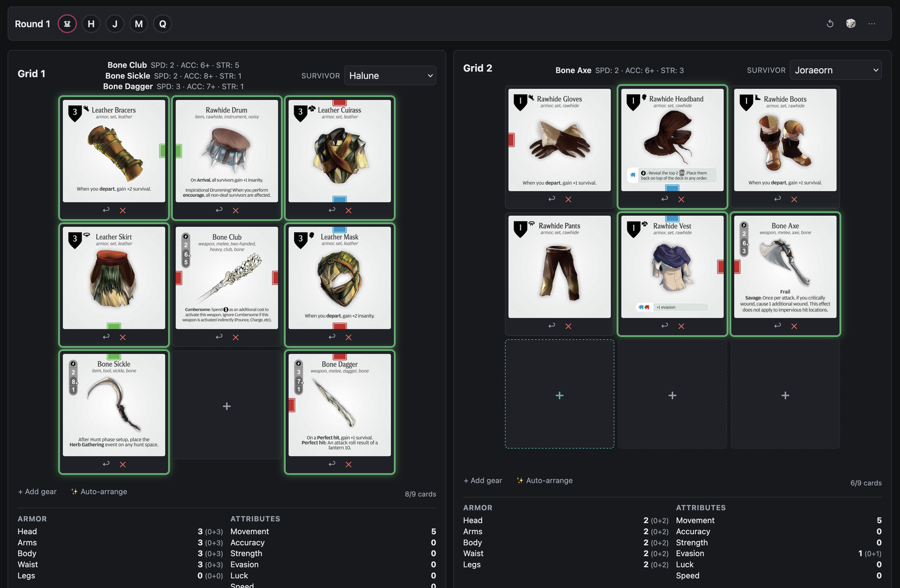Click the monster icon beside Round 1
Screen dimensions: 900x588
tap(67, 24)
